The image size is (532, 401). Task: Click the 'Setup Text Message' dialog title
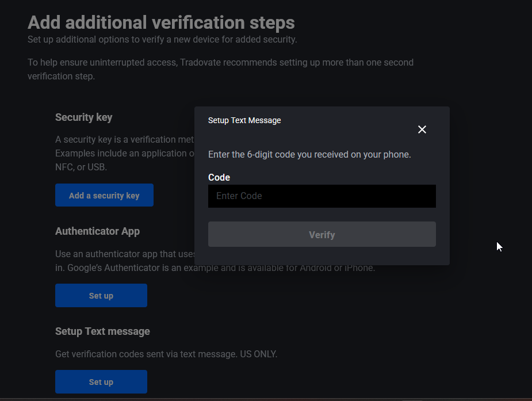[244, 120]
